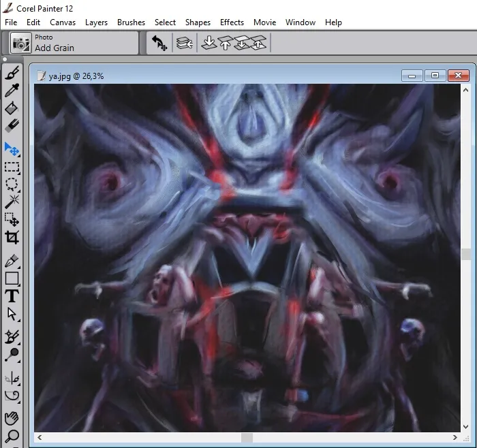
Task: Select the Brush tool in toolbox
Action: [x=12, y=73]
